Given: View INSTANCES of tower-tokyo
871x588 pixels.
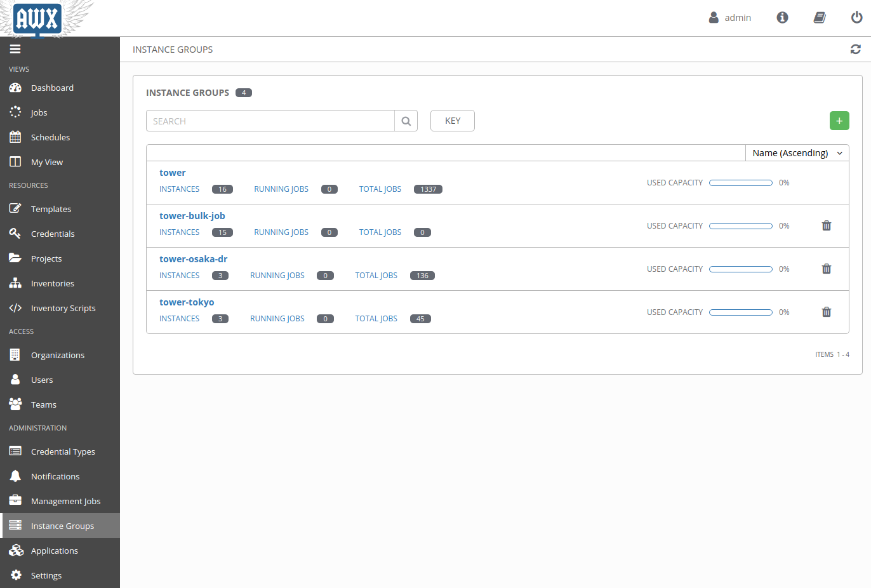Looking at the screenshot, I should (x=179, y=319).
